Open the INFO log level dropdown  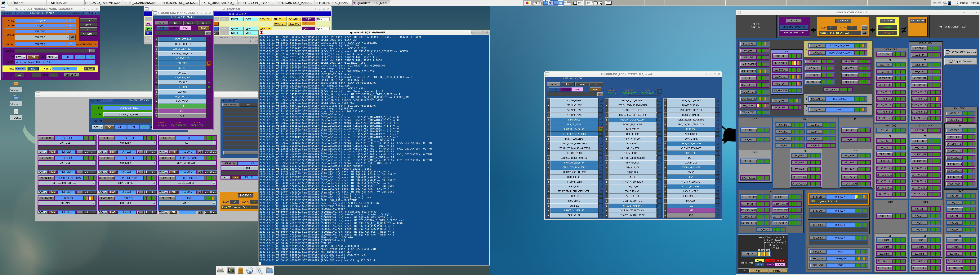coord(52,57)
